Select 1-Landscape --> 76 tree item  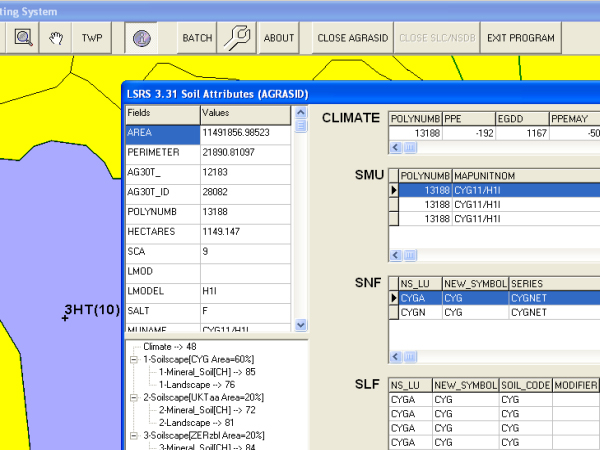coord(197,385)
